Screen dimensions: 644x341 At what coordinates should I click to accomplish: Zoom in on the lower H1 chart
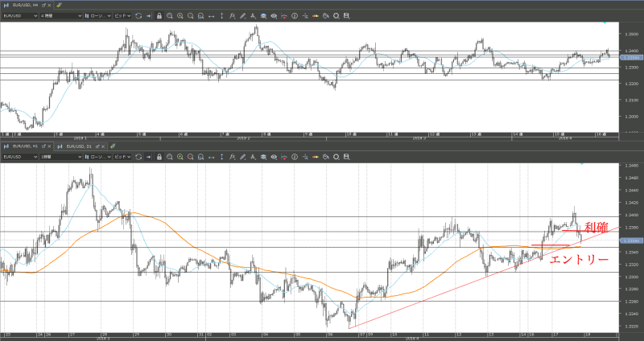point(180,157)
